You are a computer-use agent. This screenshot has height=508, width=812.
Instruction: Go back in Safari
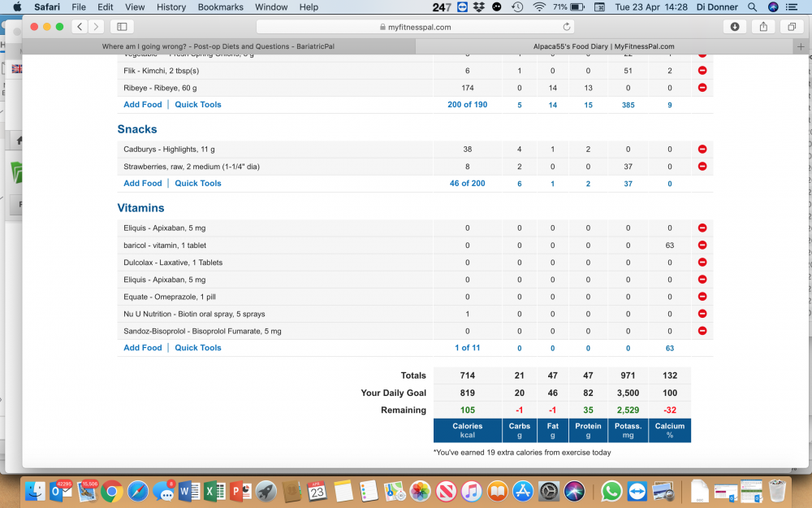80,27
